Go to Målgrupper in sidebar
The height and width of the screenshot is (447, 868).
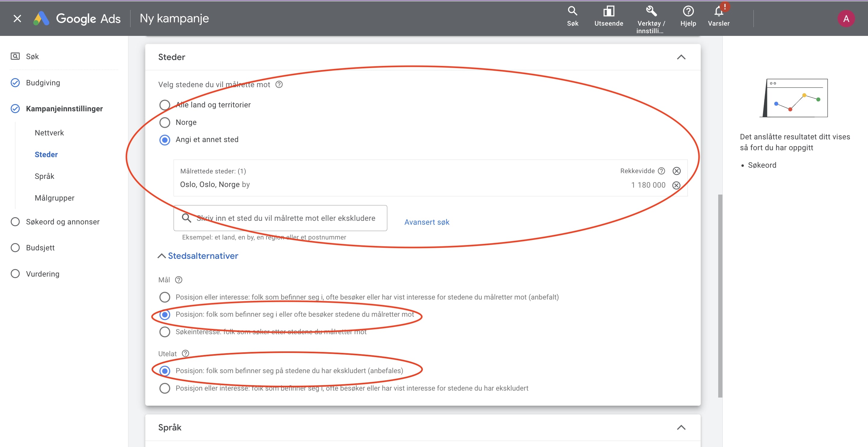[55, 198]
